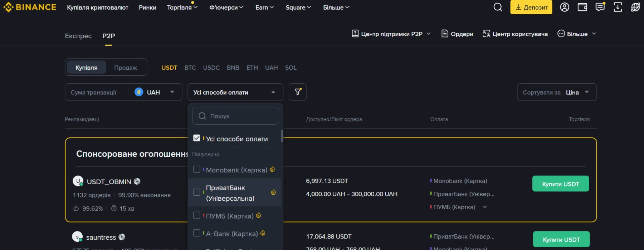Image resolution: width=644 pixels, height=250 pixels.
Task: Open the language globe icon
Action: coord(635,7)
